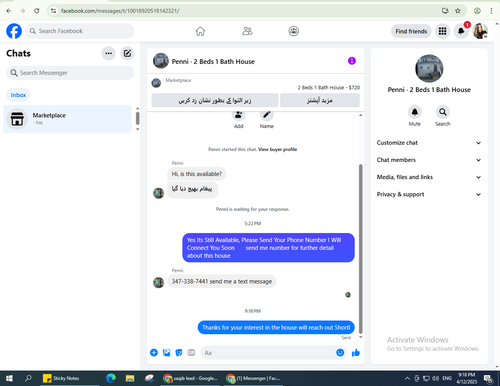Open the Menu grid icon
Screen dimensions: 500x386
[x=442, y=31]
